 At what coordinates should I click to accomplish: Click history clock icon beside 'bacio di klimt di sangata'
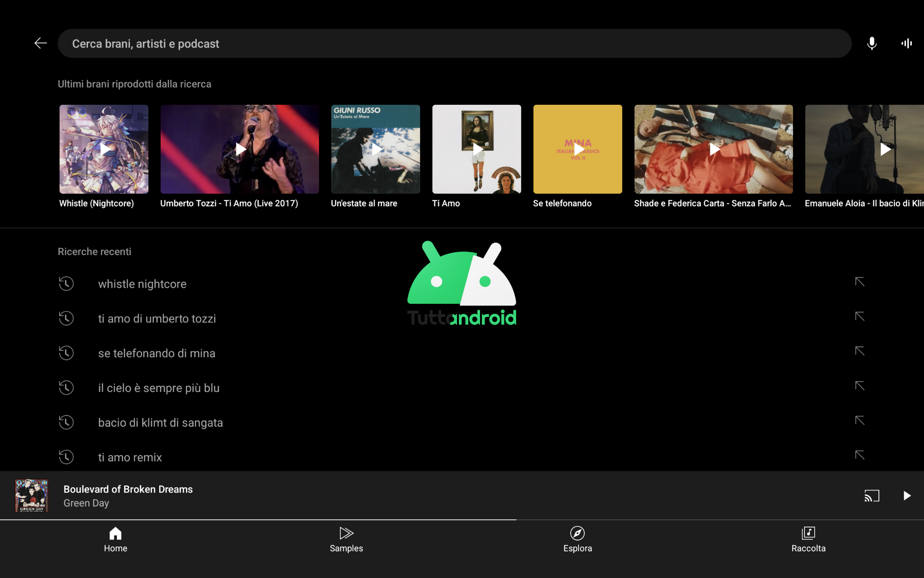tap(66, 422)
